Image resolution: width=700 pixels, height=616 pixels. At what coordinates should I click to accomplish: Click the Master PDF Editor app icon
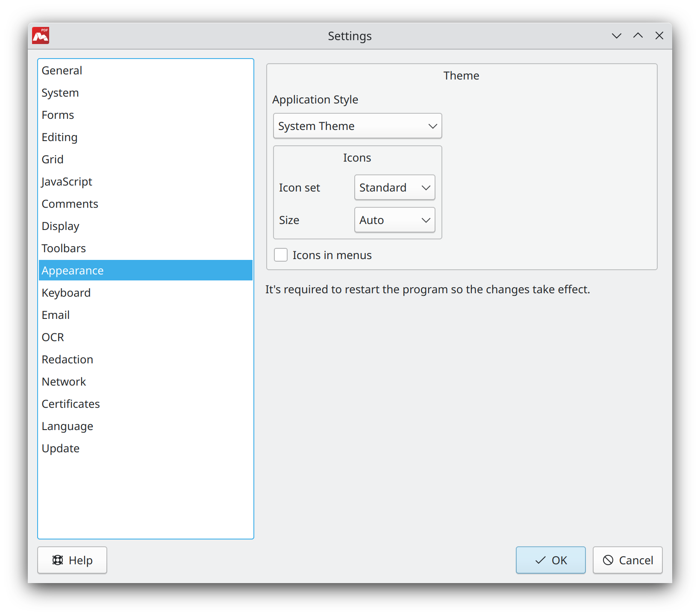click(41, 35)
